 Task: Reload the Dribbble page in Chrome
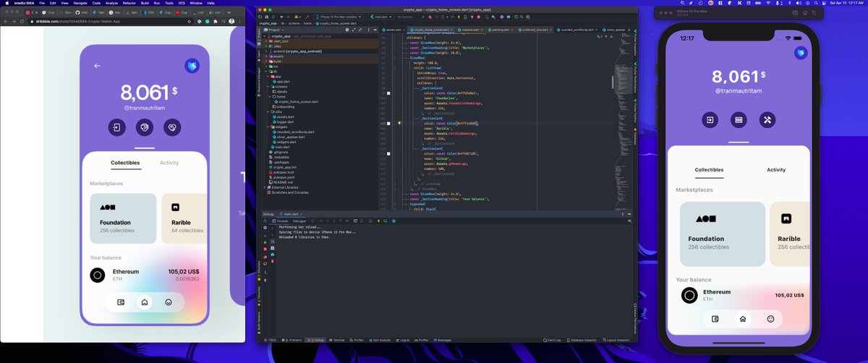pos(22,22)
